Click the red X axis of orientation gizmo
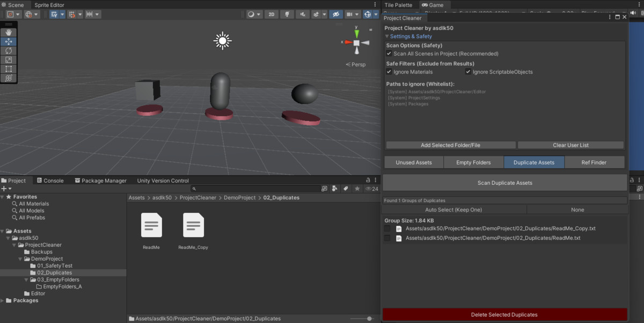The height and width of the screenshot is (323, 644). tap(348, 42)
